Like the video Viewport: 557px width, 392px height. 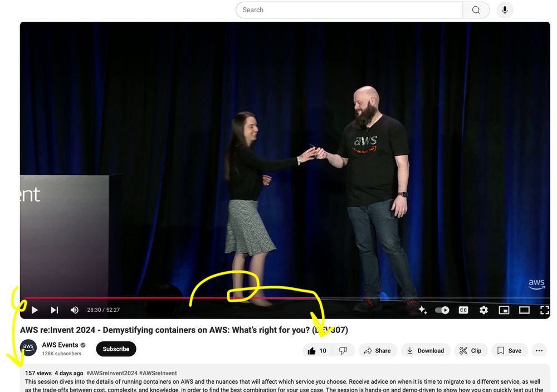tap(317, 351)
